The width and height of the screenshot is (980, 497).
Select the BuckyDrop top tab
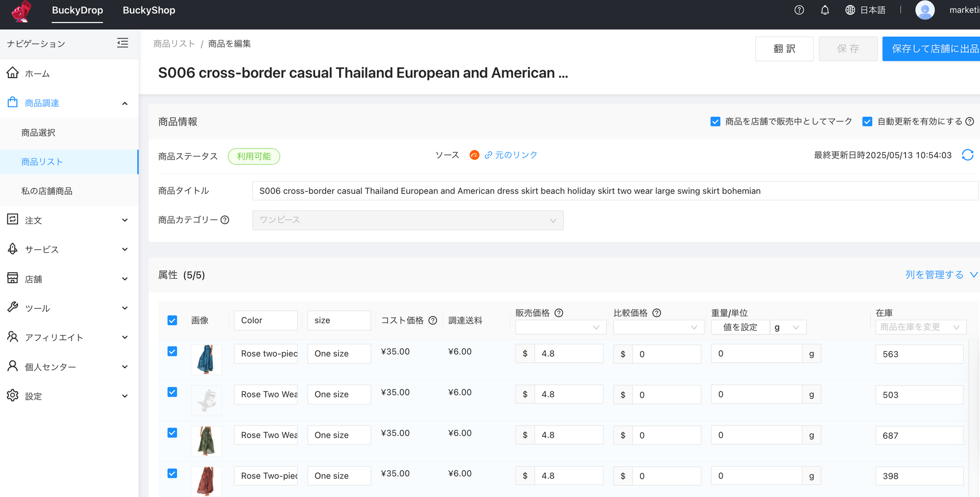click(77, 10)
